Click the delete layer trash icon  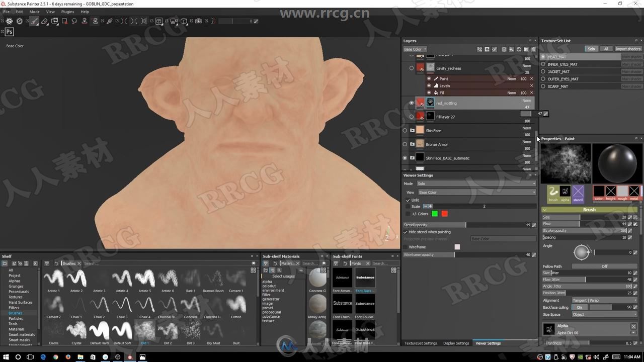pos(534,49)
